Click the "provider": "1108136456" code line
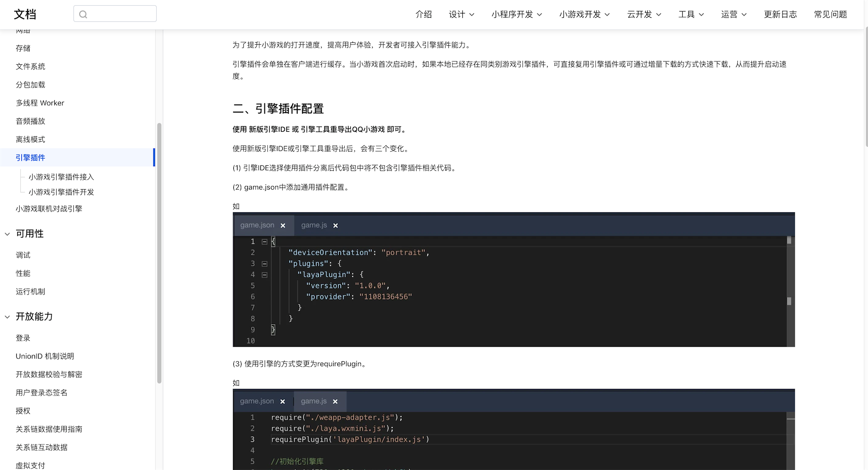868x470 pixels. click(359, 296)
